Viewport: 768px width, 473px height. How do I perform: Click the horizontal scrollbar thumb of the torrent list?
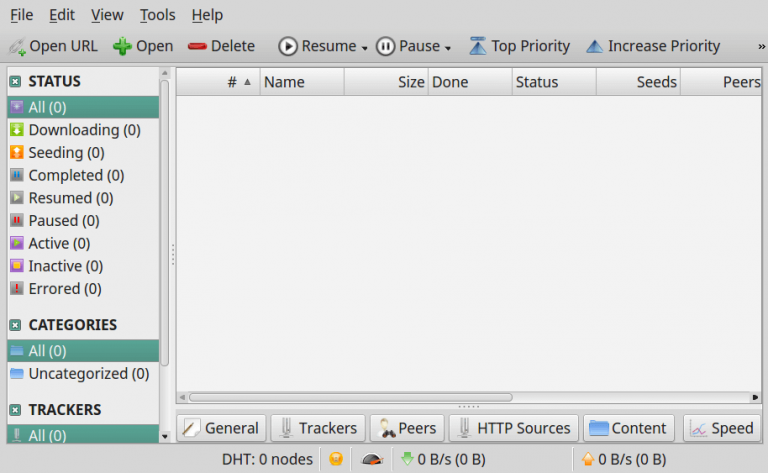[351, 397]
